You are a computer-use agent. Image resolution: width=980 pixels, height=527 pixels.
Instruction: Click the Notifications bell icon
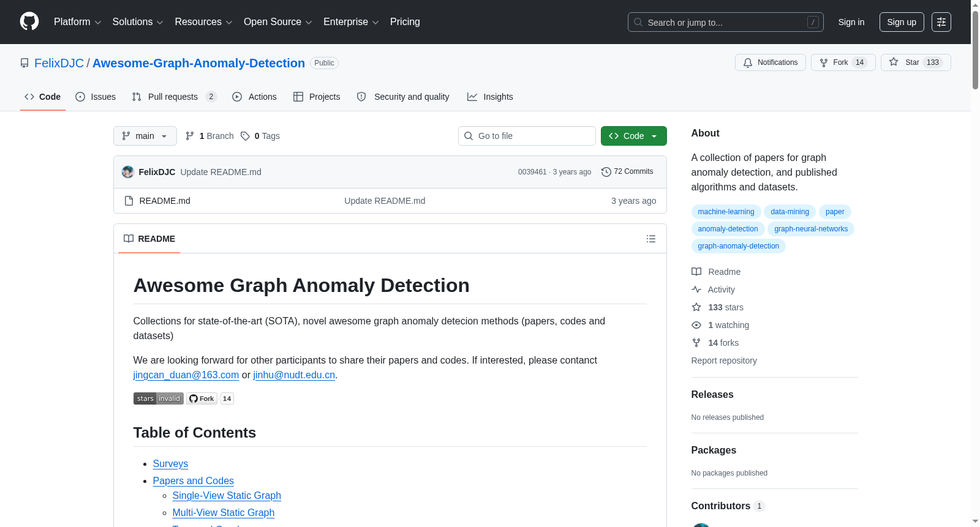tap(748, 62)
